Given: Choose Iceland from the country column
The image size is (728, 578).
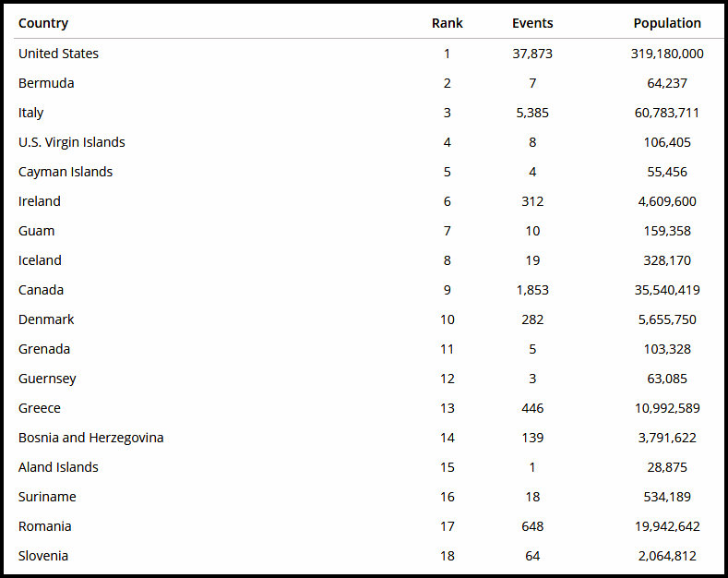Looking at the screenshot, I should point(40,260).
